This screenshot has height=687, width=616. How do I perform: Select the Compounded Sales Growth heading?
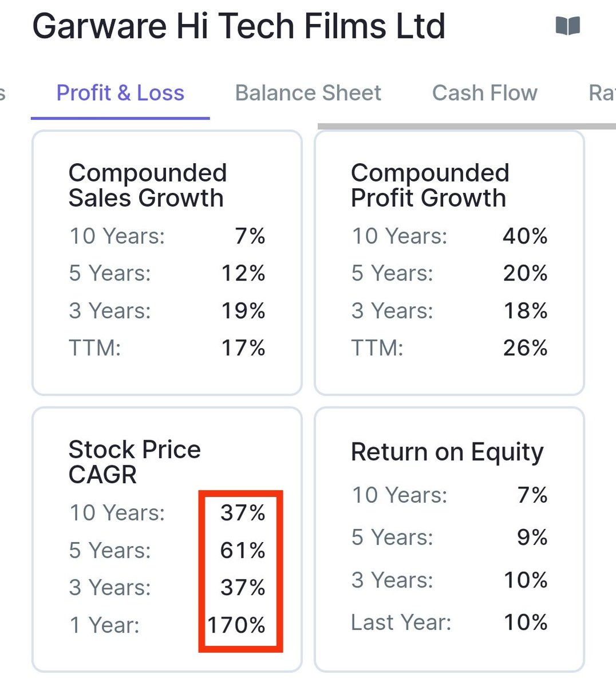pyautogui.click(x=147, y=185)
